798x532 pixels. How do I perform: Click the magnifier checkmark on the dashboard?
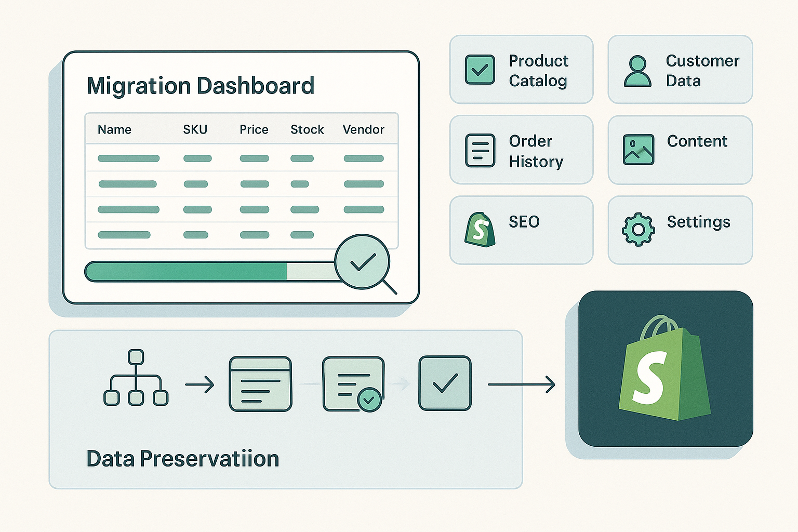coord(364,265)
